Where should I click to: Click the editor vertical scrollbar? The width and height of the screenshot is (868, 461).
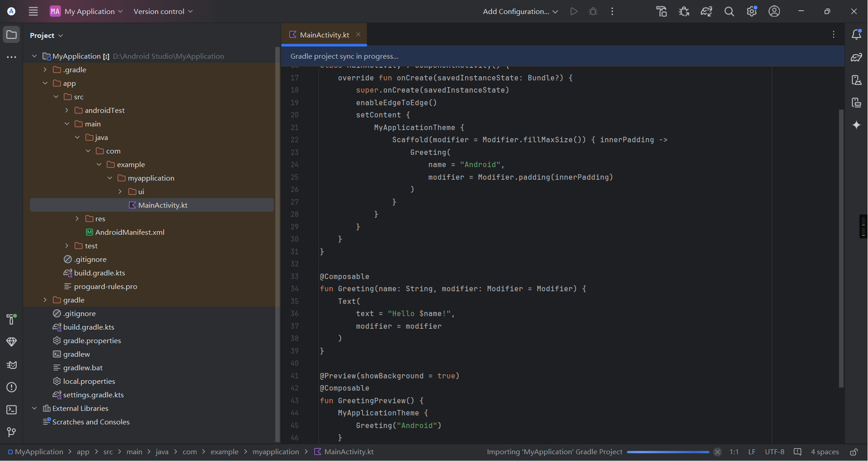click(x=841, y=248)
